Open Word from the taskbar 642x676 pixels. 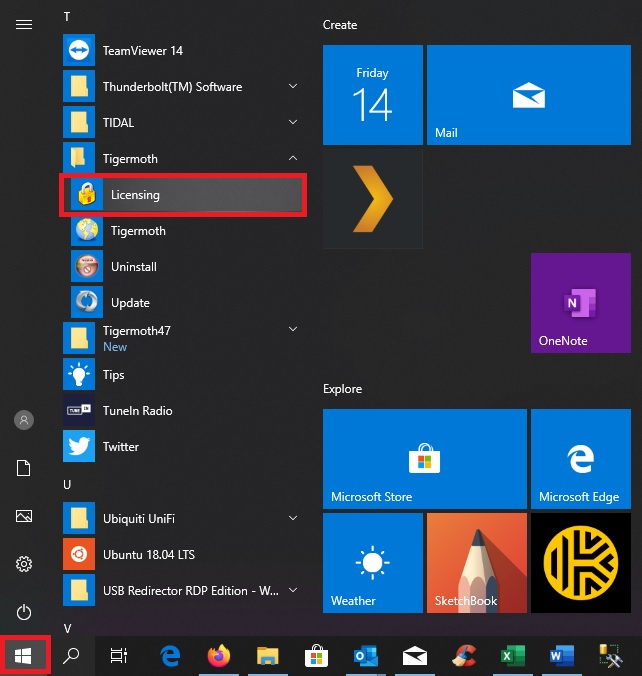pyautogui.click(x=562, y=656)
